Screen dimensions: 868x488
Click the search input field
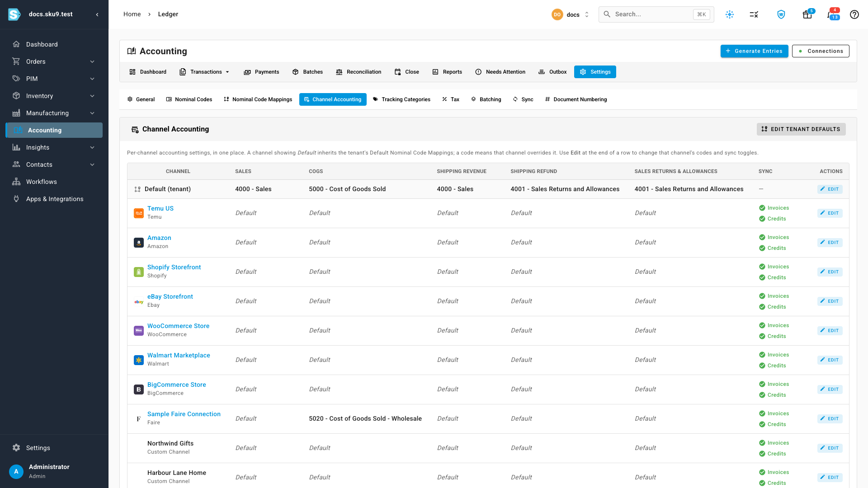click(656, 14)
